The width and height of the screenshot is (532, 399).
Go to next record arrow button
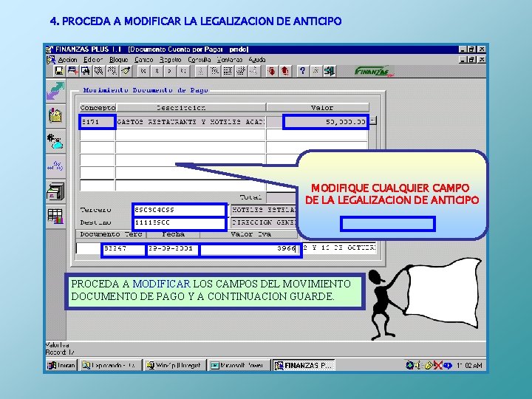(170, 71)
